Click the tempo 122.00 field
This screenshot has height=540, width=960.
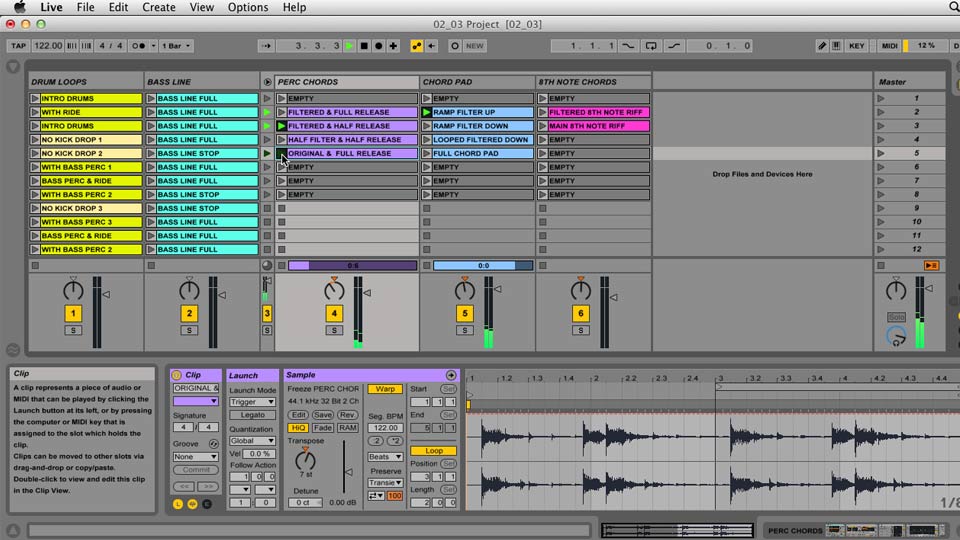pos(48,46)
